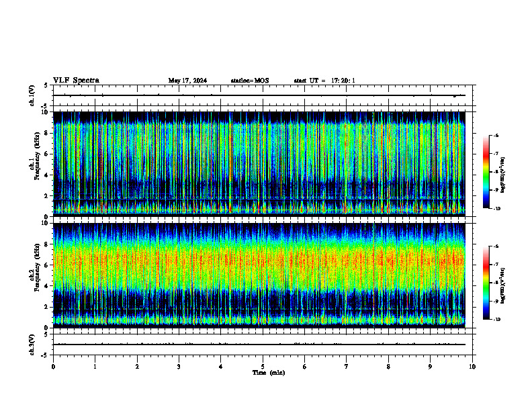The image size is (532, 411).
Task: Click the ch.1 voltage trace line
Action: 259,95
